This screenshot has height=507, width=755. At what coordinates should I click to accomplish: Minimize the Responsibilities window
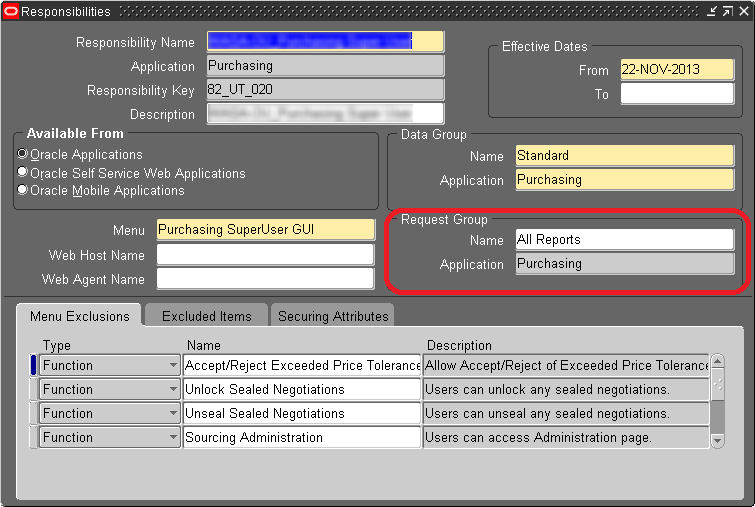pos(712,11)
